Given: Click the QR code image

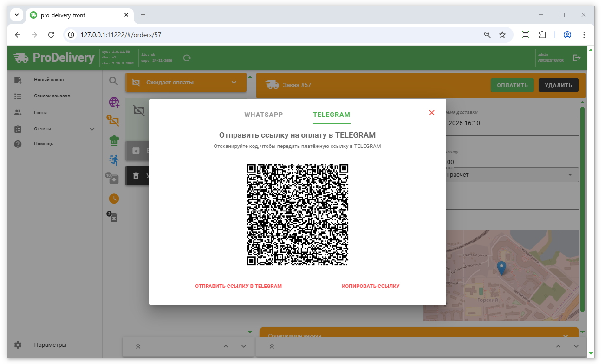Looking at the screenshot, I should tap(297, 215).
